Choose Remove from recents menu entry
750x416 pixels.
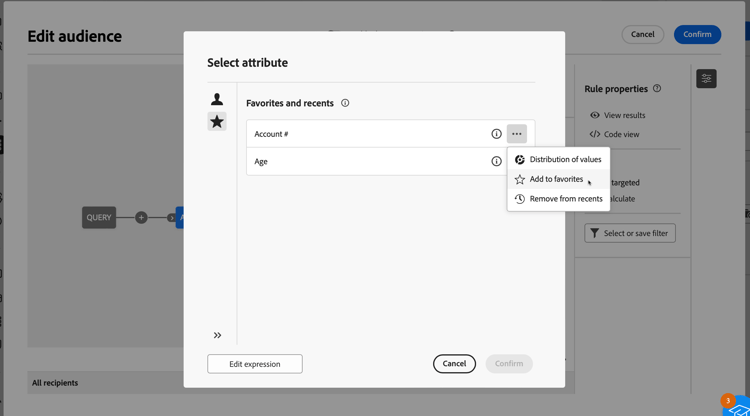click(558, 199)
